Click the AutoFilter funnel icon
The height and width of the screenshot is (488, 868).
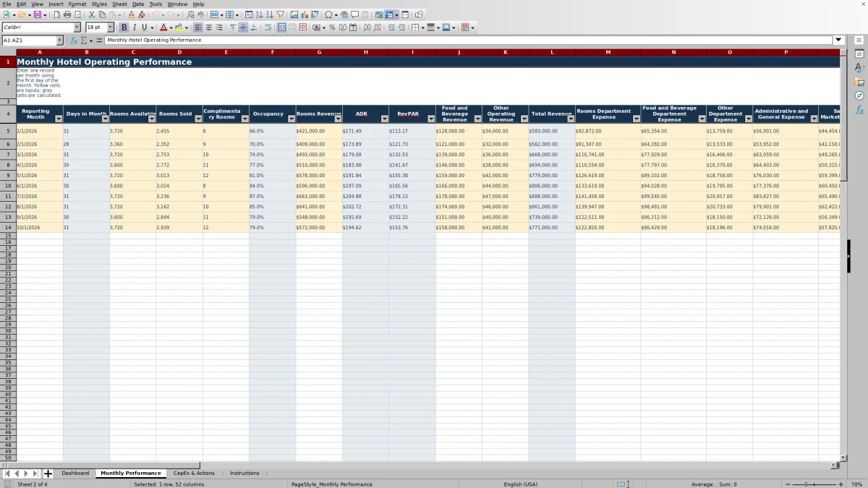(x=280, y=14)
